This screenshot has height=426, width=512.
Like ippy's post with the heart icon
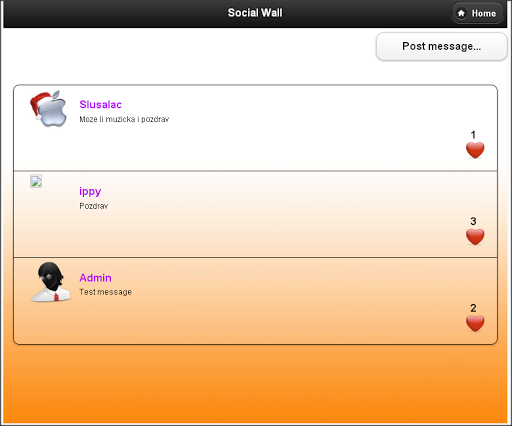pyautogui.click(x=475, y=237)
